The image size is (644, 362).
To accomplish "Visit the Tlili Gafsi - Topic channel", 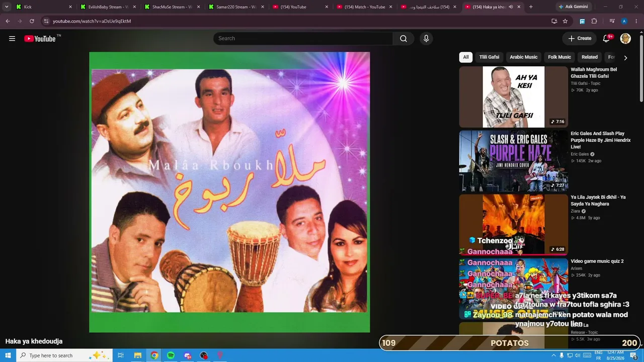I will point(586,83).
